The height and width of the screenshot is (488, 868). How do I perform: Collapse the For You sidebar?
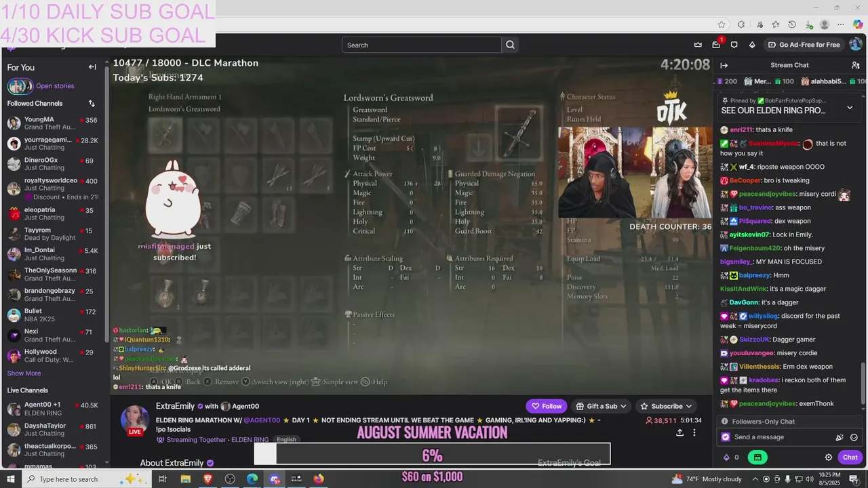point(92,67)
